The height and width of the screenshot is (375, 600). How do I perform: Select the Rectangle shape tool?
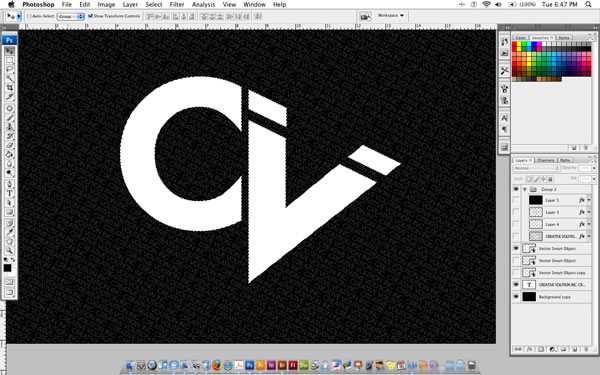point(10,212)
